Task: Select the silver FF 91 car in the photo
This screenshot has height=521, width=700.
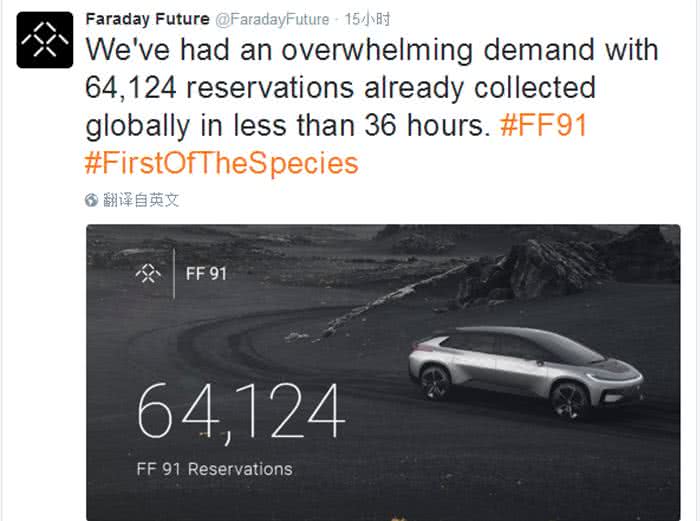Action: (x=526, y=371)
